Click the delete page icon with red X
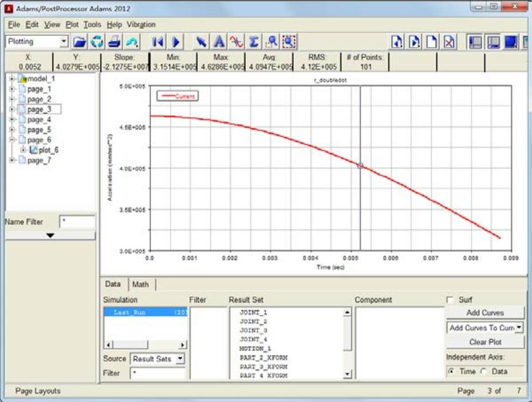Viewport: 532px width, 402px height. (x=449, y=42)
